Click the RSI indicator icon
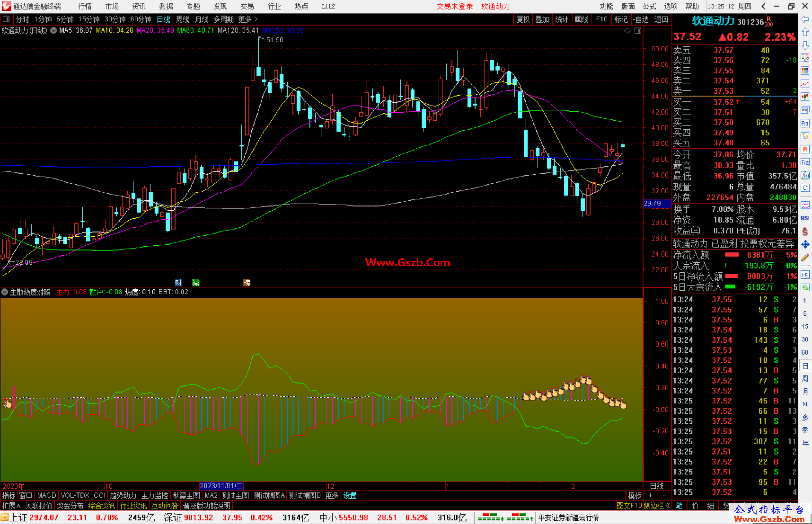This screenshot has height=524, width=812. point(805,218)
